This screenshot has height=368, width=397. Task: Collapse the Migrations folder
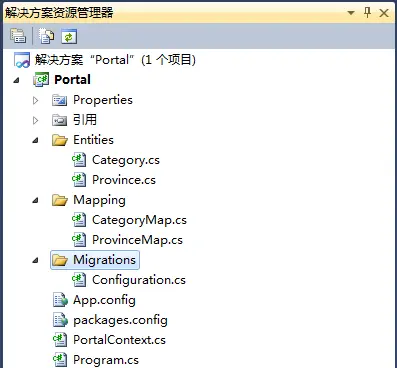[35, 260]
